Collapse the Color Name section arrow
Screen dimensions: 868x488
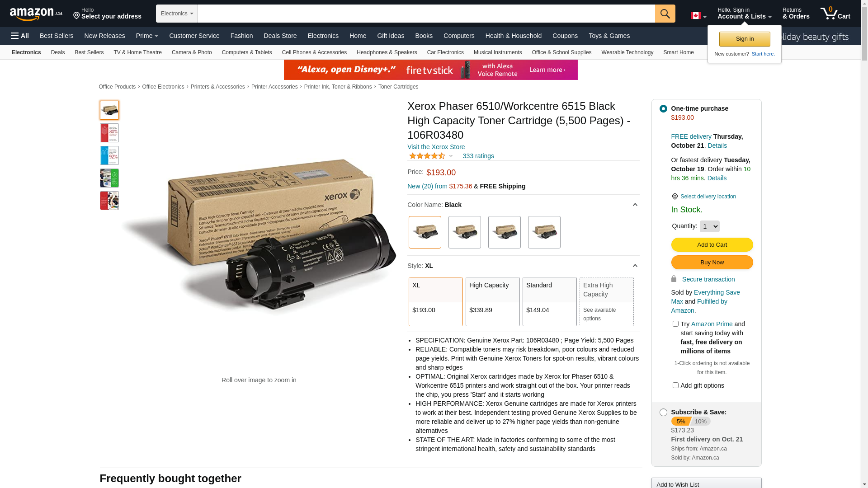click(635, 205)
